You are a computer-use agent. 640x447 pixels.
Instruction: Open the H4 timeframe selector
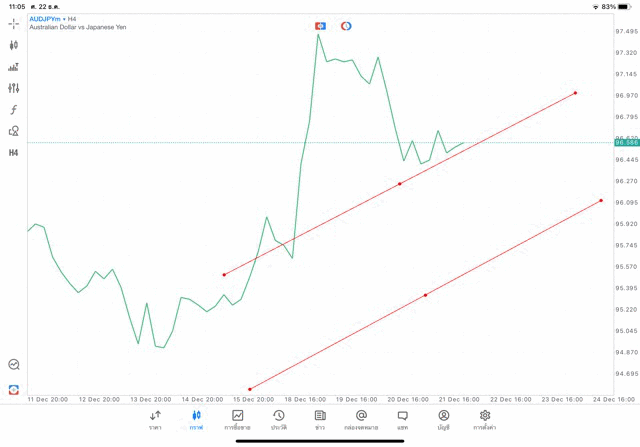click(14, 153)
